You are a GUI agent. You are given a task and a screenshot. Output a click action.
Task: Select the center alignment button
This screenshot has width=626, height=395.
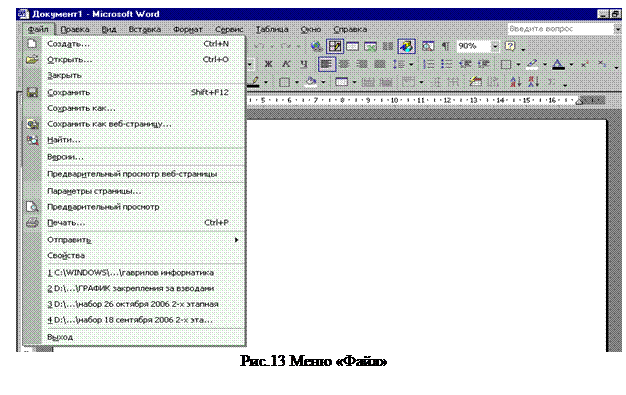tap(344, 64)
